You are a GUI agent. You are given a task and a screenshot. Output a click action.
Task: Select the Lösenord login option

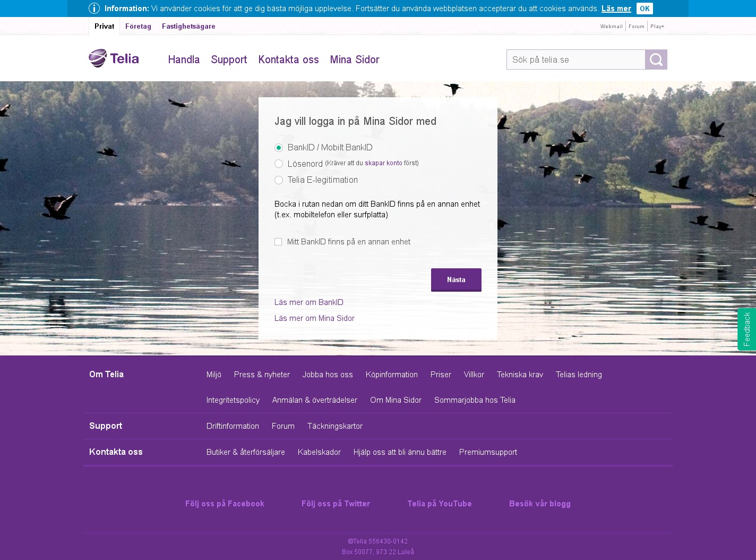click(x=279, y=164)
